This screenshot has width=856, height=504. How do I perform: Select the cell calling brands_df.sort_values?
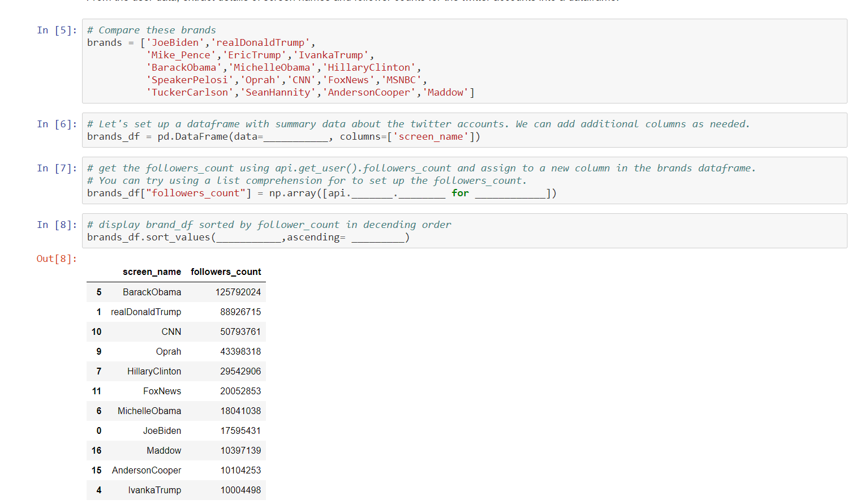click(x=464, y=231)
